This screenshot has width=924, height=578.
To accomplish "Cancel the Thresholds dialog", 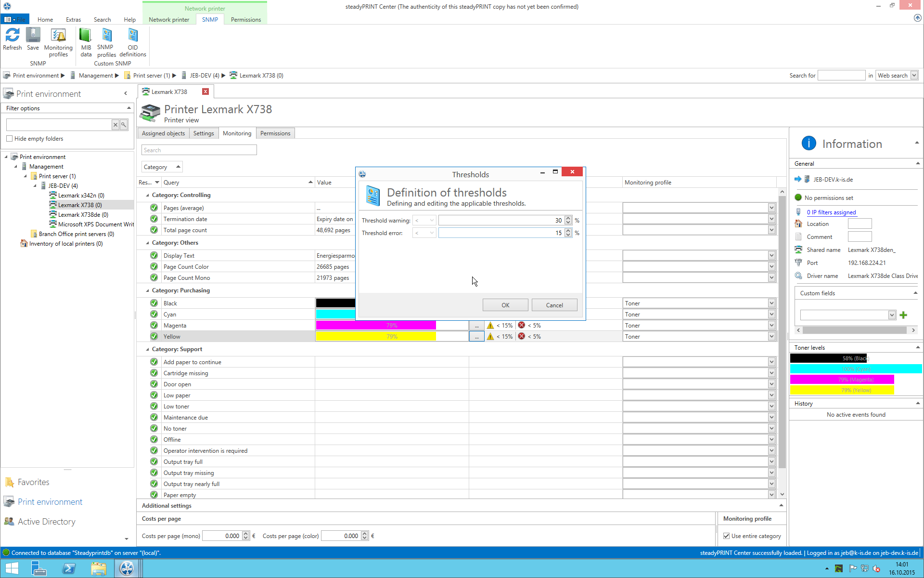I will click(x=554, y=305).
